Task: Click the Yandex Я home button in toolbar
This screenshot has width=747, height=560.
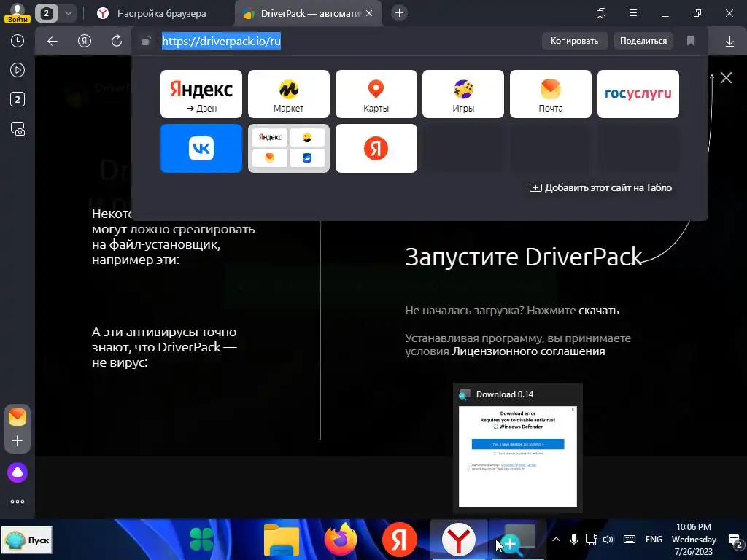Action: point(85,41)
